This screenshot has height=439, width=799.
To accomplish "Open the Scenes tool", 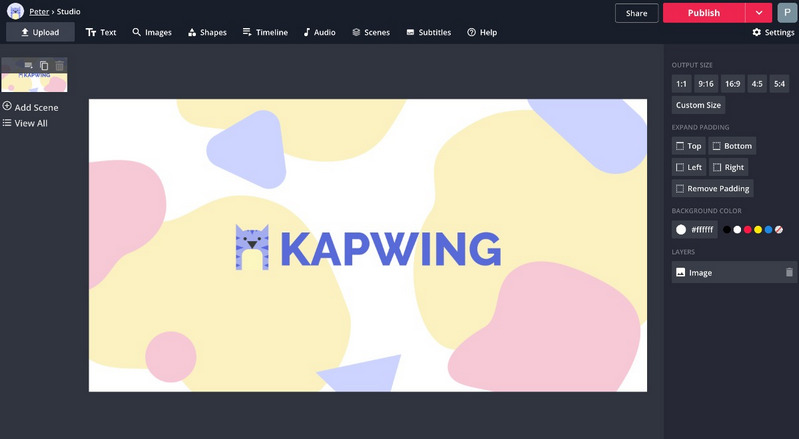I will 371,32.
